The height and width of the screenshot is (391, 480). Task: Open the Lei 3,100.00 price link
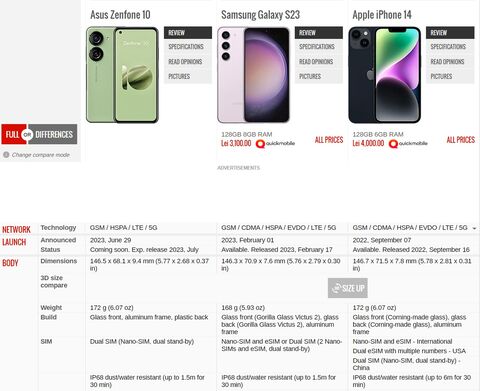coord(236,143)
